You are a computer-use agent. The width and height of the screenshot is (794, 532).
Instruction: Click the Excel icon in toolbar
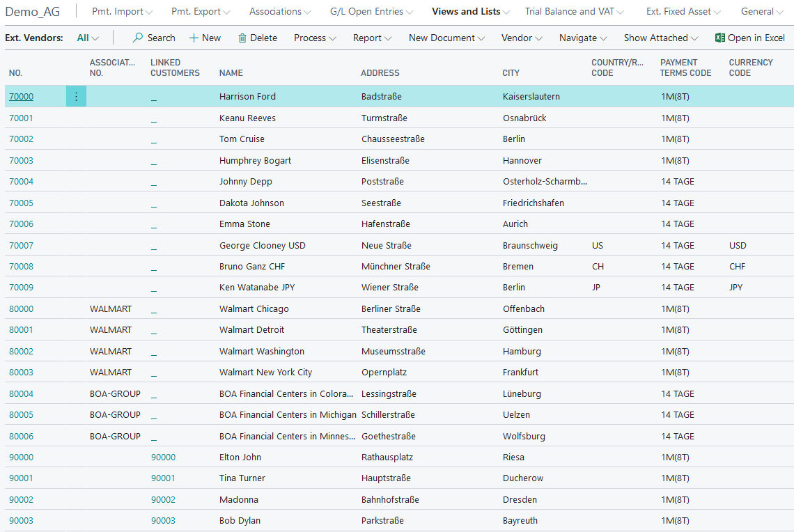point(720,38)
